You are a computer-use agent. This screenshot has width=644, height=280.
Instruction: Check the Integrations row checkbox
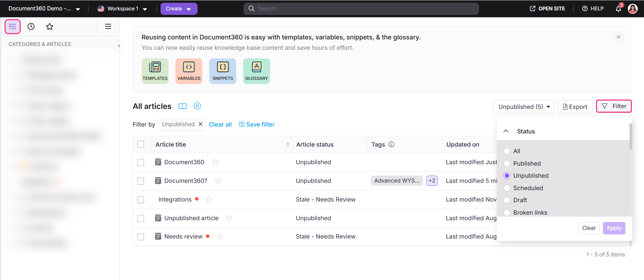(141, 200)
